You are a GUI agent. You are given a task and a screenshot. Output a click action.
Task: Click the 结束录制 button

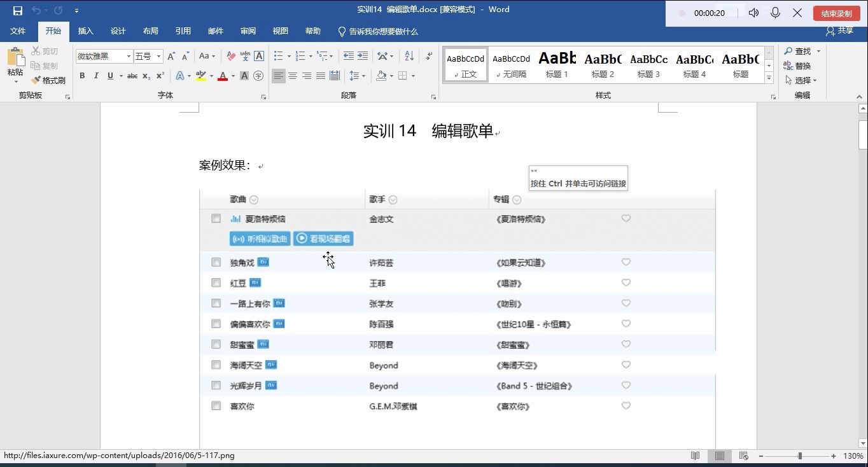836,13
